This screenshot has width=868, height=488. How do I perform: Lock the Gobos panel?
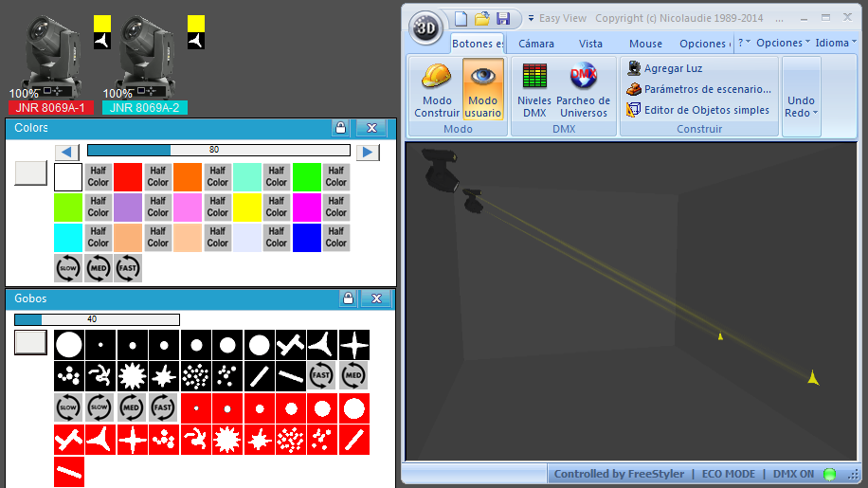point(348,298)
